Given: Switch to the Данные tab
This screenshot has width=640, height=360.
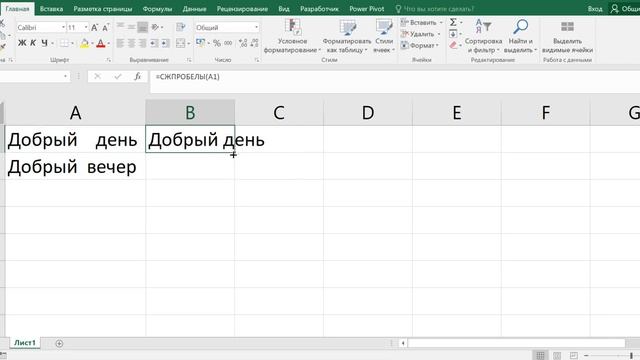Looking at the screenshot, I should 194,9.
